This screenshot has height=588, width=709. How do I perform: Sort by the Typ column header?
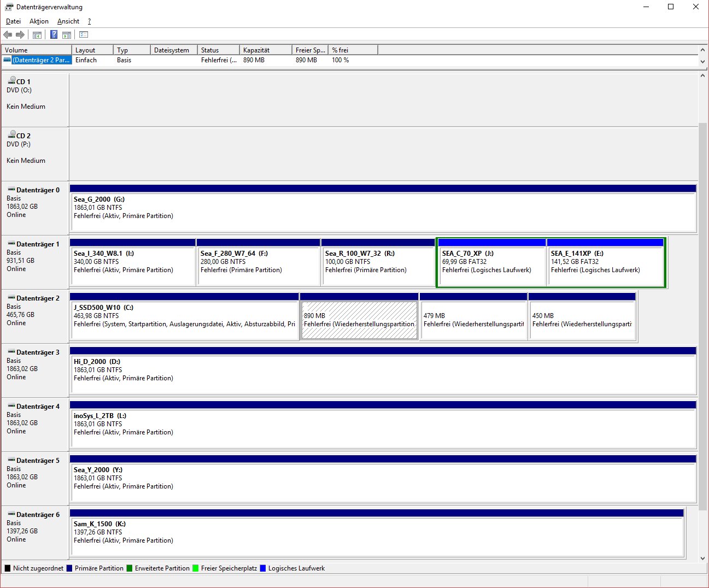tap(132, 50)
